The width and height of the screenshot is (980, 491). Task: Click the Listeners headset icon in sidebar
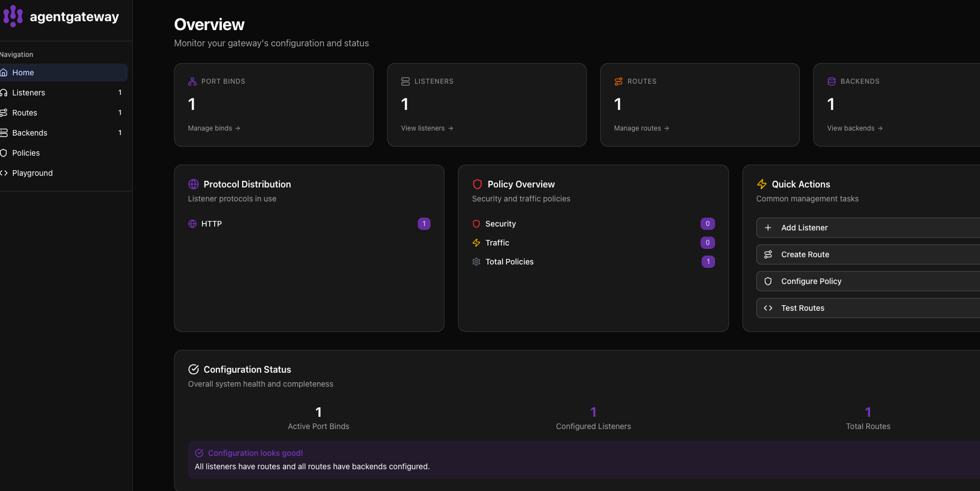pyautogui.click(x=3, y=93)
